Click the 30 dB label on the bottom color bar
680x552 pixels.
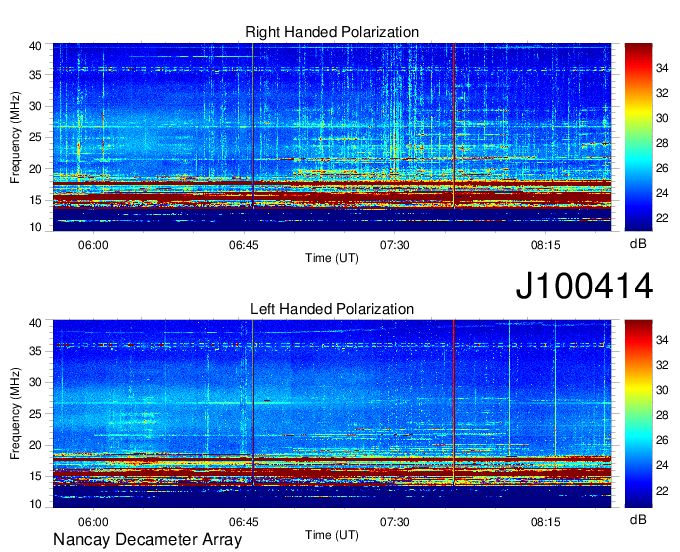(662, 390)
